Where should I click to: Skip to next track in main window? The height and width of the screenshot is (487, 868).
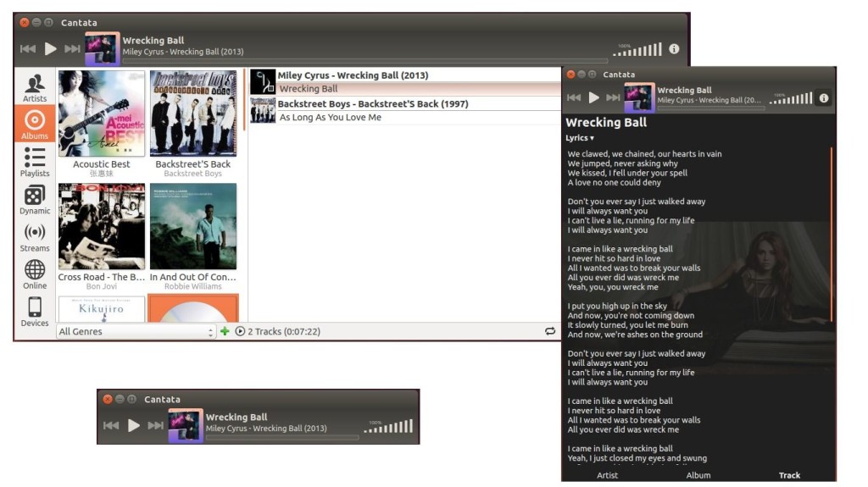(x=72, y=49)
